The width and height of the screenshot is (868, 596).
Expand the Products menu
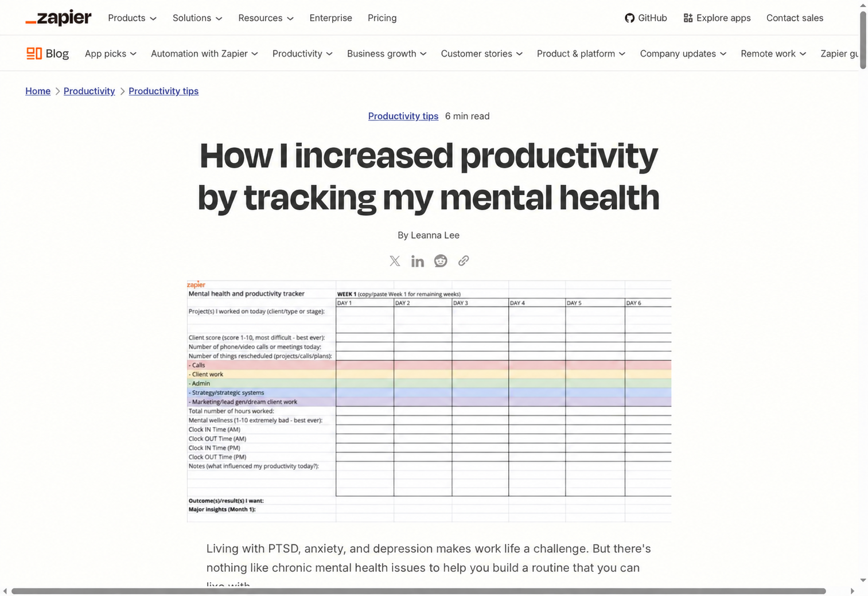coord(132,18)
